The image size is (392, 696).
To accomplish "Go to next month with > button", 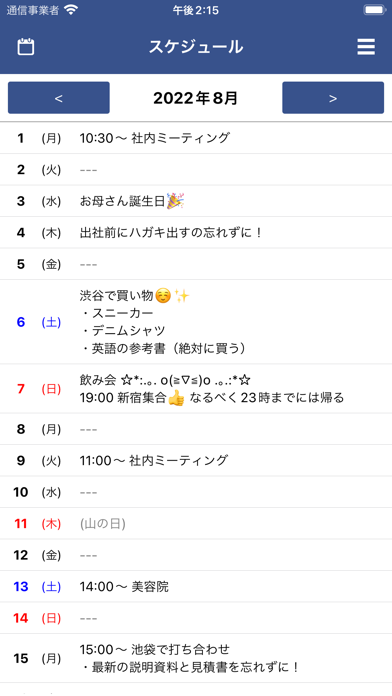I will pyautogui.click(x=333, y=98).
